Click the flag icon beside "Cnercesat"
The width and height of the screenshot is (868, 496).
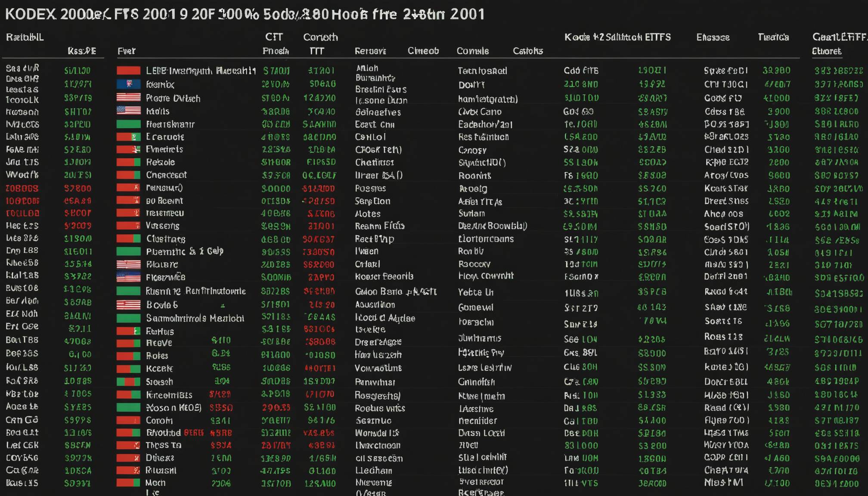click(x=128, y=175)
